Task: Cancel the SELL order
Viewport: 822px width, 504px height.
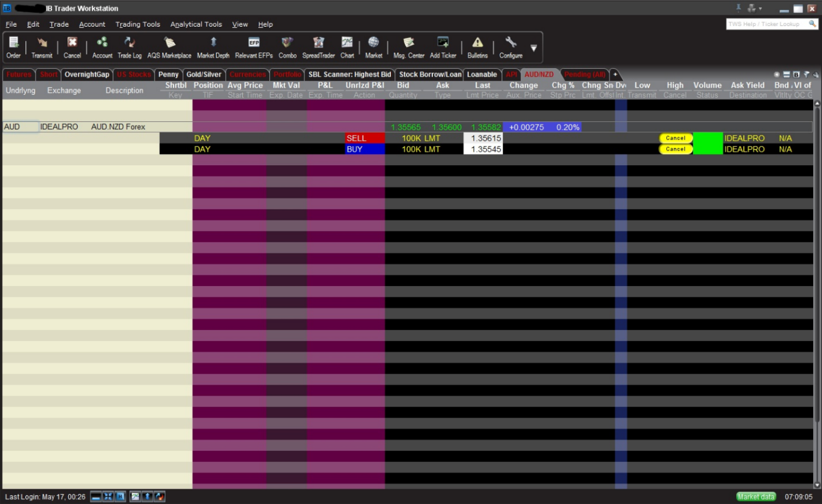Action: pyautogui.click(x=676, y=138)
